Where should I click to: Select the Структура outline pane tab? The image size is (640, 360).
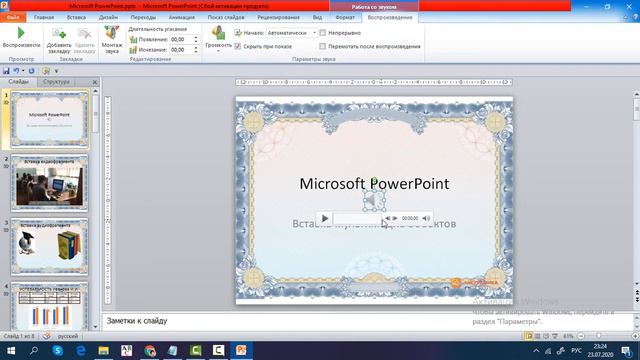click(x=56, y=82)
